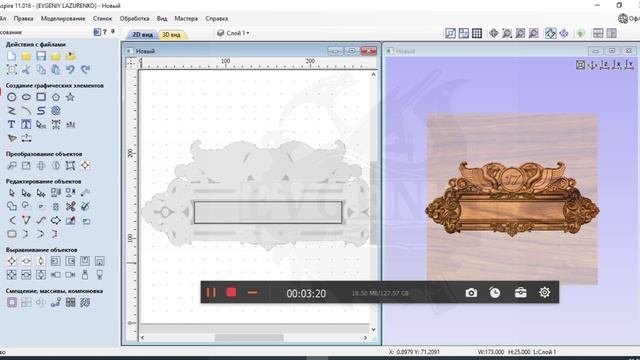Click the Zoom Box magnifier icon
Image resolution: width=640 pixels, height=360 pixels.
tap(507, 33)
